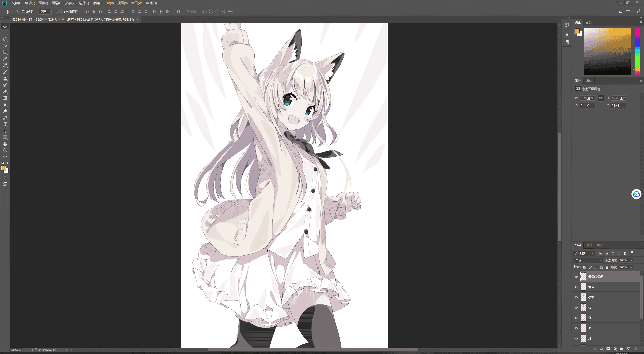Switch to the 色板 tab

(588, 22)
